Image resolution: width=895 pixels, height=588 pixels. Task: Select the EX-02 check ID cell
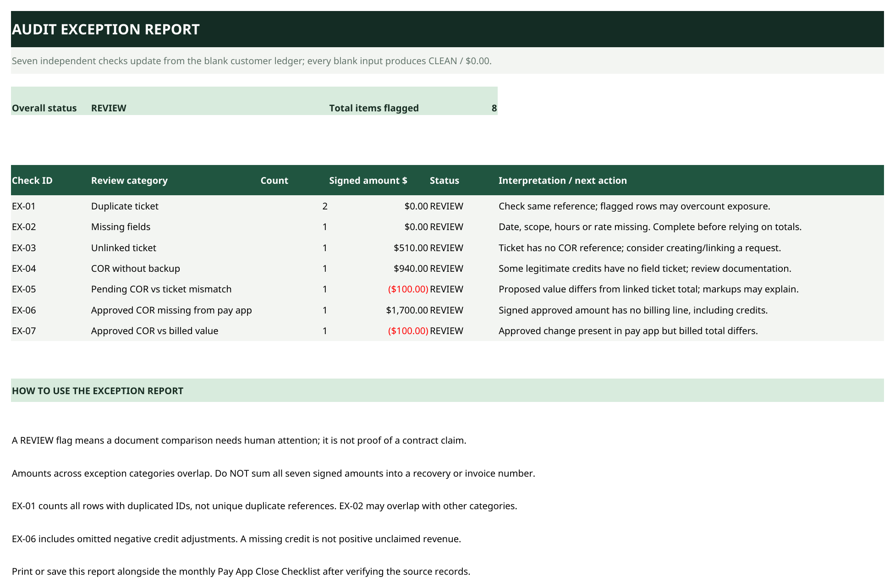coord(24,227)
